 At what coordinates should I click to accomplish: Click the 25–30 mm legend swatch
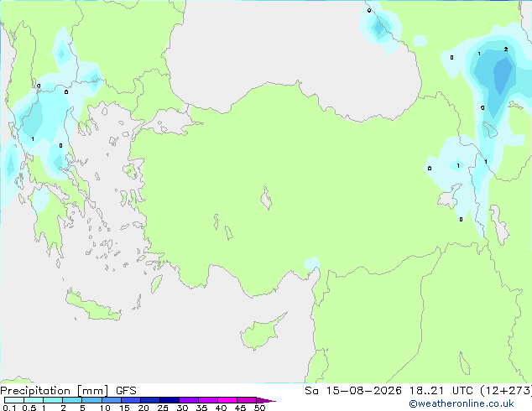(169, 400)
